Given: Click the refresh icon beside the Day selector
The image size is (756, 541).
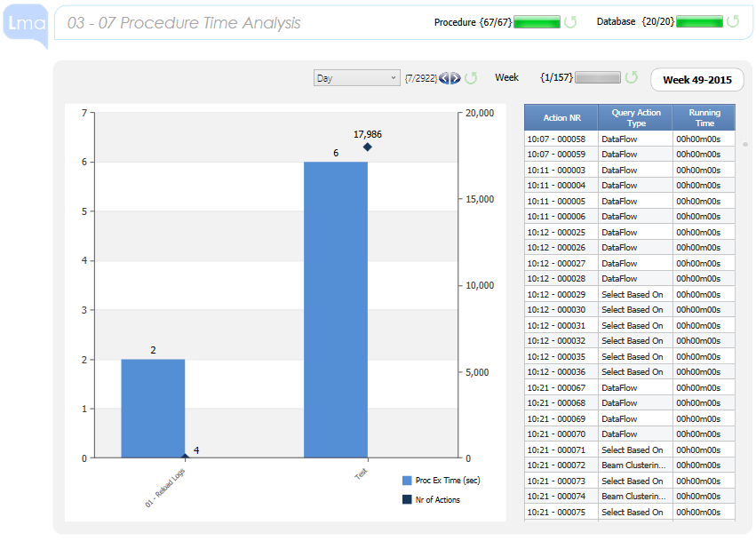Looking at the screenshot, I should tap(470, 77).
